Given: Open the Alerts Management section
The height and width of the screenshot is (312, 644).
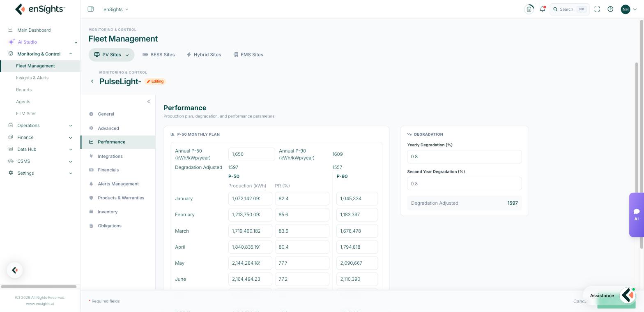Looking at the screenshot, I should (x=118, y=184).
